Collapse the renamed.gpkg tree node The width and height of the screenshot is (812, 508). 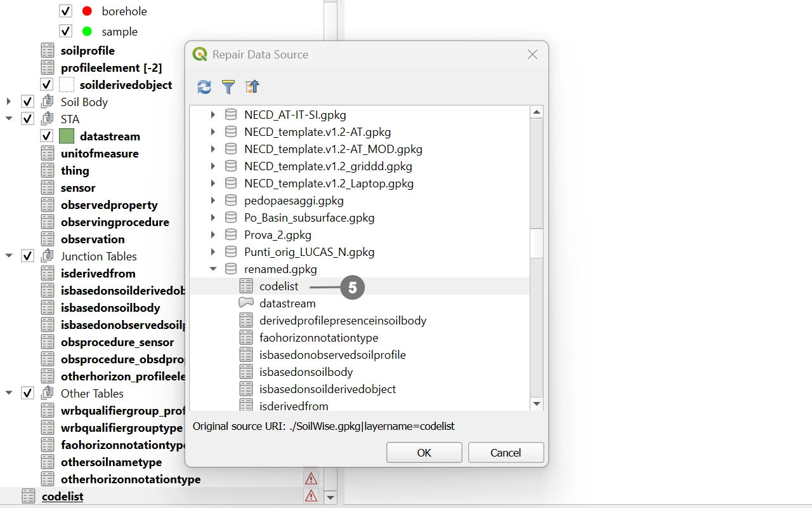point(213,269)
